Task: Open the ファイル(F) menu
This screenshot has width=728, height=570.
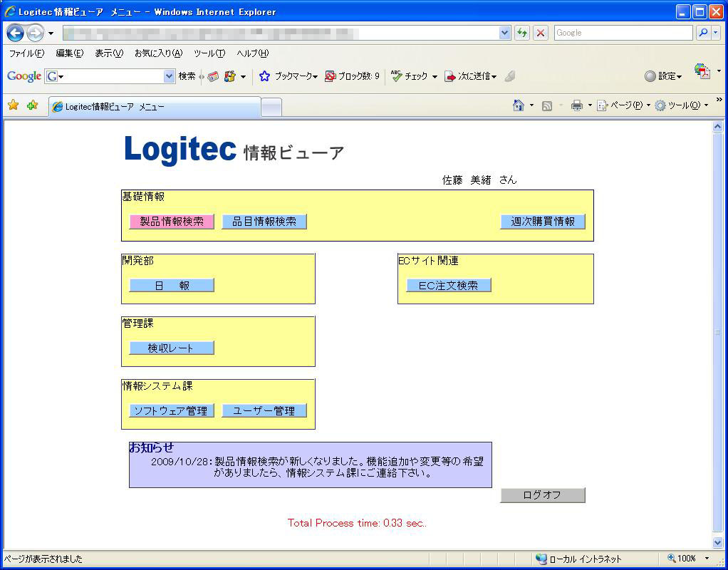Action: [26, 53]
